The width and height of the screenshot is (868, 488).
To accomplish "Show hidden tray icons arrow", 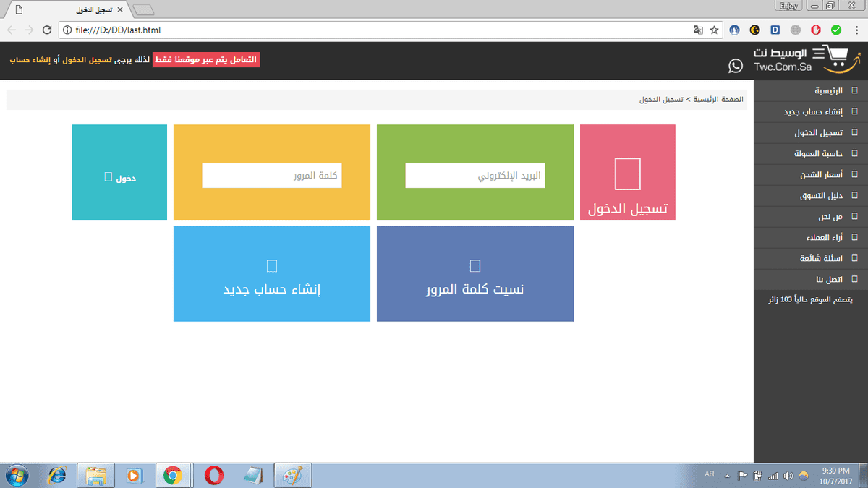I will [727, 476].
